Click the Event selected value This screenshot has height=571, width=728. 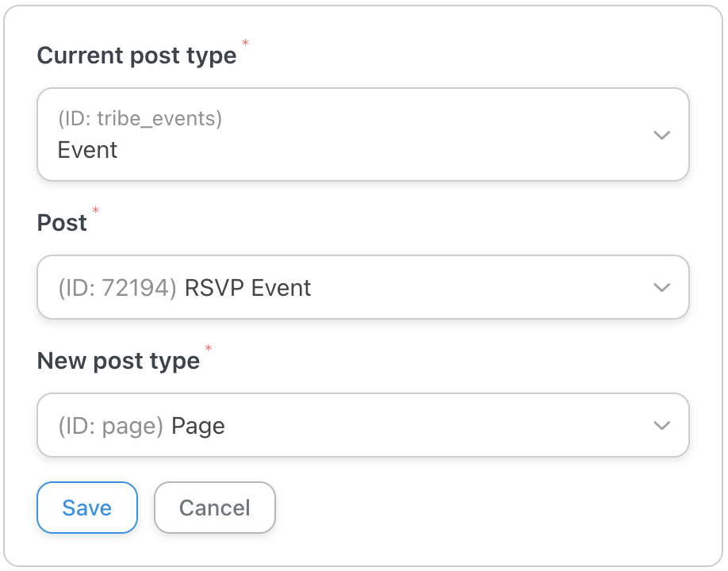point(87,150)
